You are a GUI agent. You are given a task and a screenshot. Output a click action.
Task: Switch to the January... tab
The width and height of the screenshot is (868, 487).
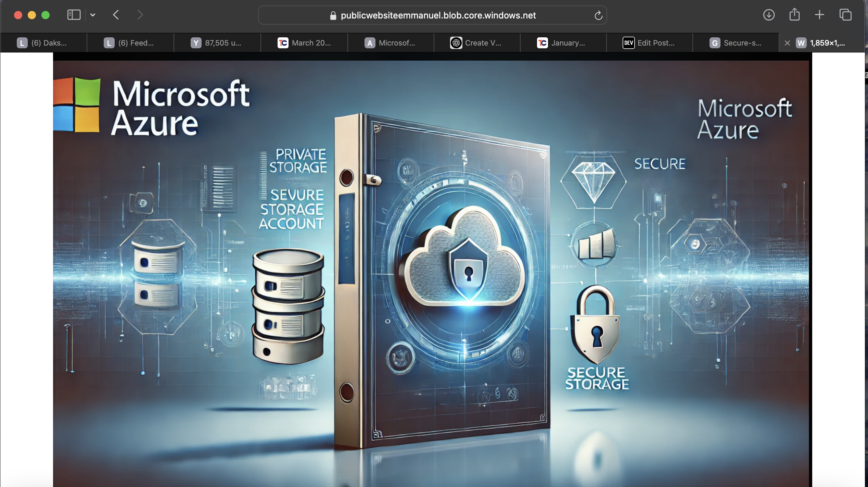563,43
